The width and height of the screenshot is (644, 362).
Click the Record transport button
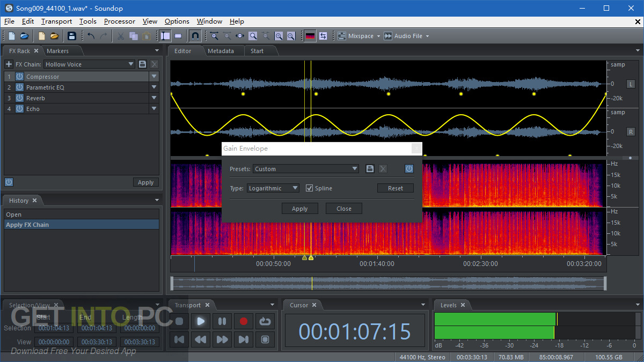pos(244,321)
